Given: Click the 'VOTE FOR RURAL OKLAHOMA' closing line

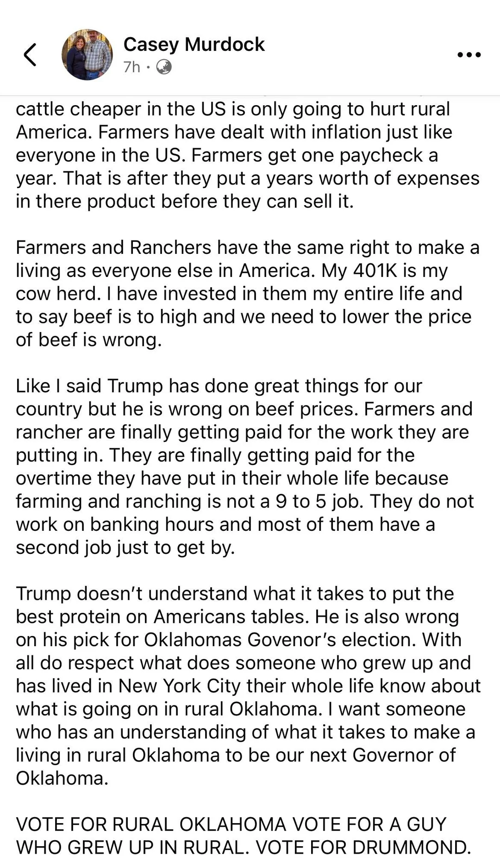Looking at the screenshot, I should 244,836.
